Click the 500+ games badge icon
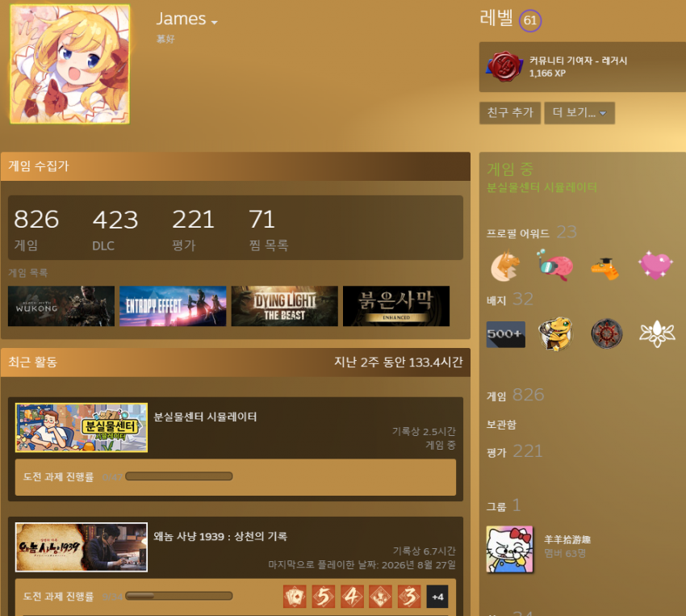 pyautogui.click(x=506, y=334)
